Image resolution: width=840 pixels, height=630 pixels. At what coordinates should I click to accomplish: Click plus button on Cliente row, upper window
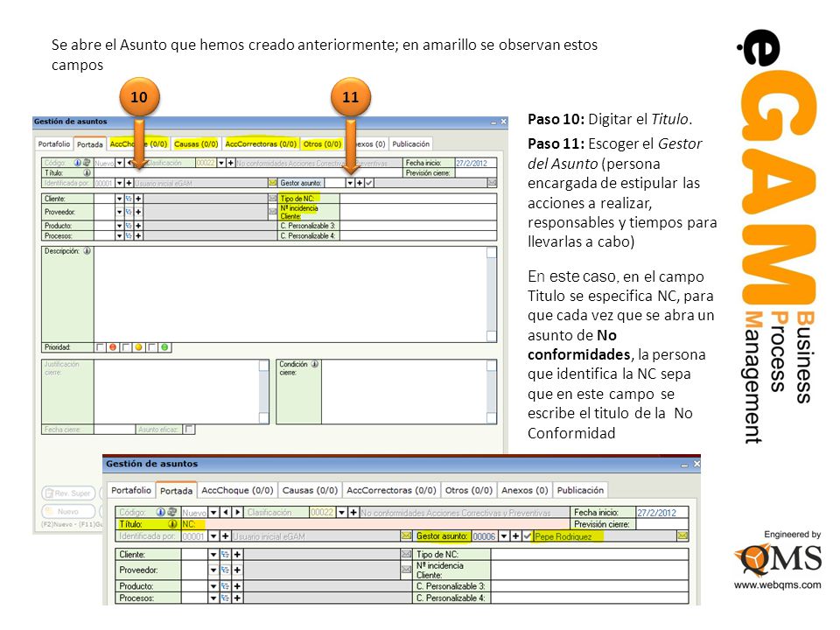pyautogui.click(x=138, y=199)
